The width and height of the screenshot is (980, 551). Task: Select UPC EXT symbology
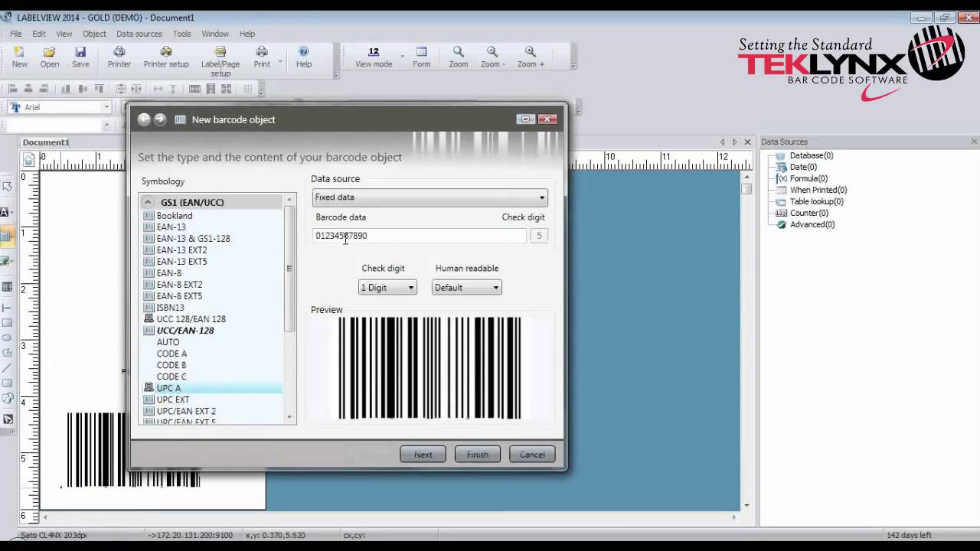[172, 399]
